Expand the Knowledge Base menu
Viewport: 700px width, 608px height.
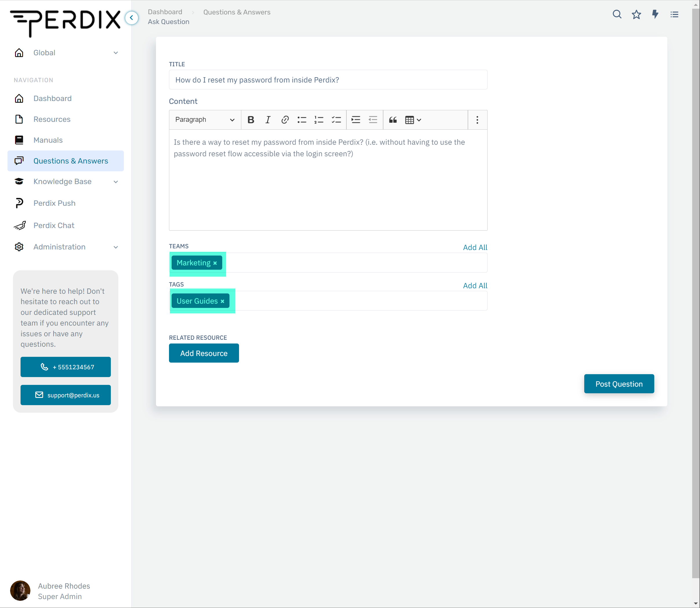click(x=66, y=181)
